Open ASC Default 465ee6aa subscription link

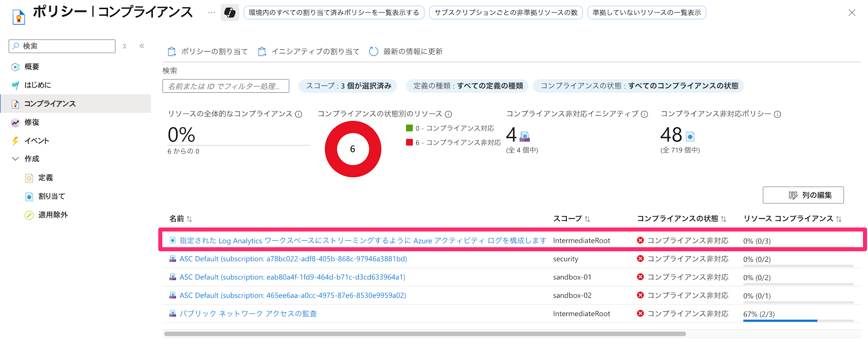point(293,295)
